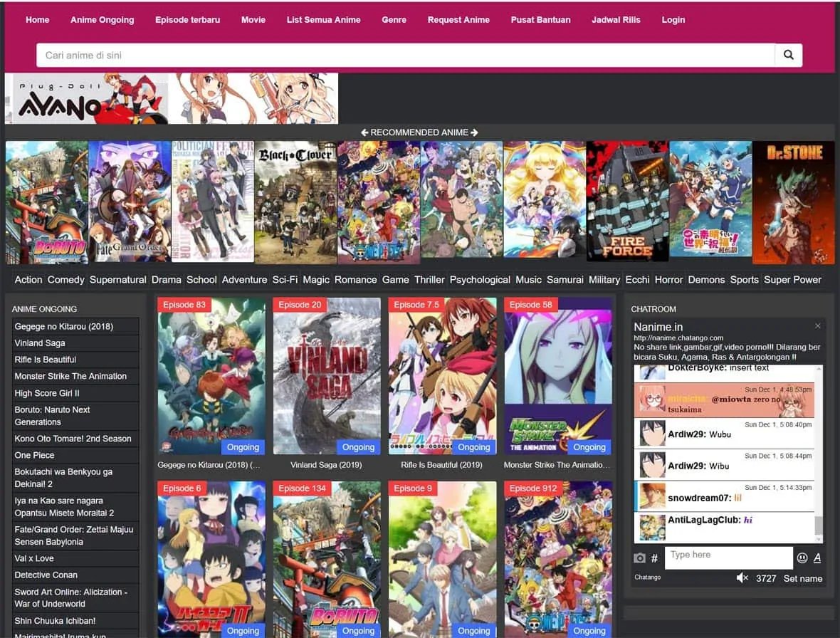Click the Login link
The image size is (840, 638).
[x=673, y=20]
